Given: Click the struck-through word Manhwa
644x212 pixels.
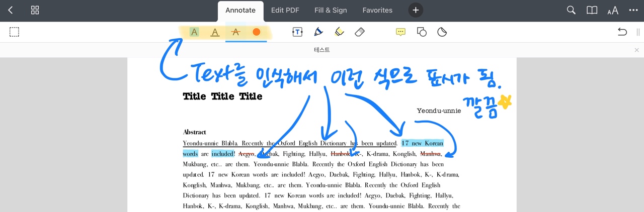Looking at the screenshot, I should pos(430,154).
